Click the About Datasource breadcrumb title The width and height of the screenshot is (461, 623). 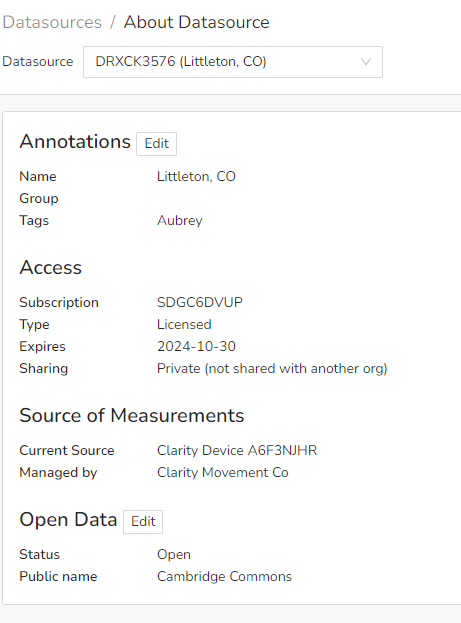[x=197, y=22]
